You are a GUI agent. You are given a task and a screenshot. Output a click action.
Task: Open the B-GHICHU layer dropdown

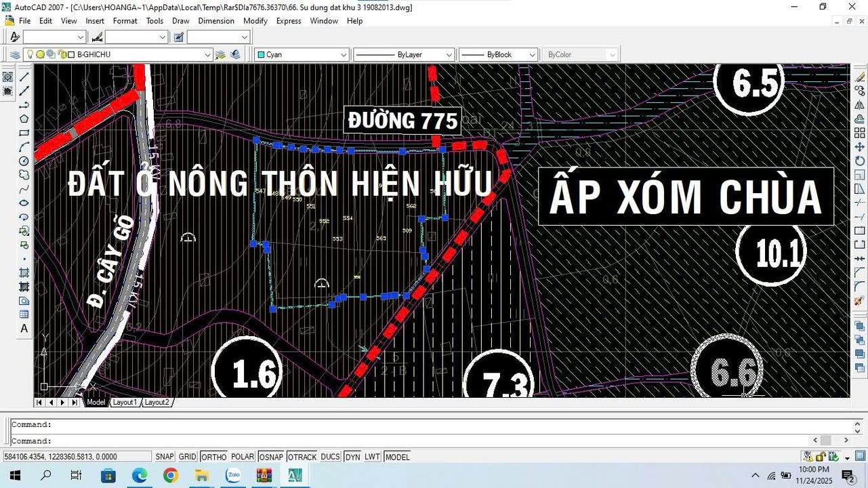pyautogui.click(x=208, y=54)
